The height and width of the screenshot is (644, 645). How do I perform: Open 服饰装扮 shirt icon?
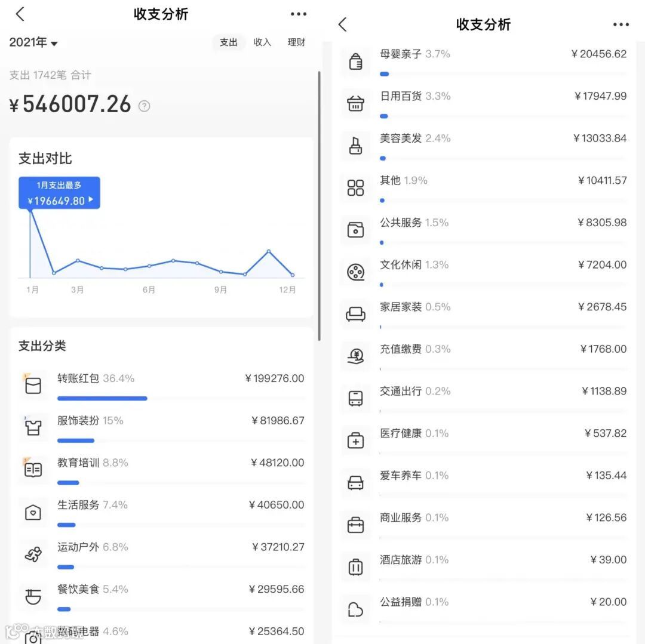(33, 428)
